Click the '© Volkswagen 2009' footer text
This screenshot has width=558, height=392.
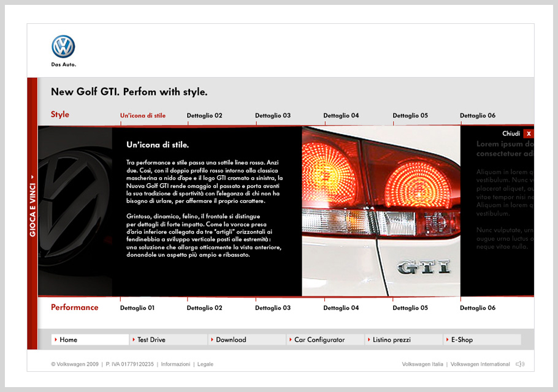coord(75,364)
